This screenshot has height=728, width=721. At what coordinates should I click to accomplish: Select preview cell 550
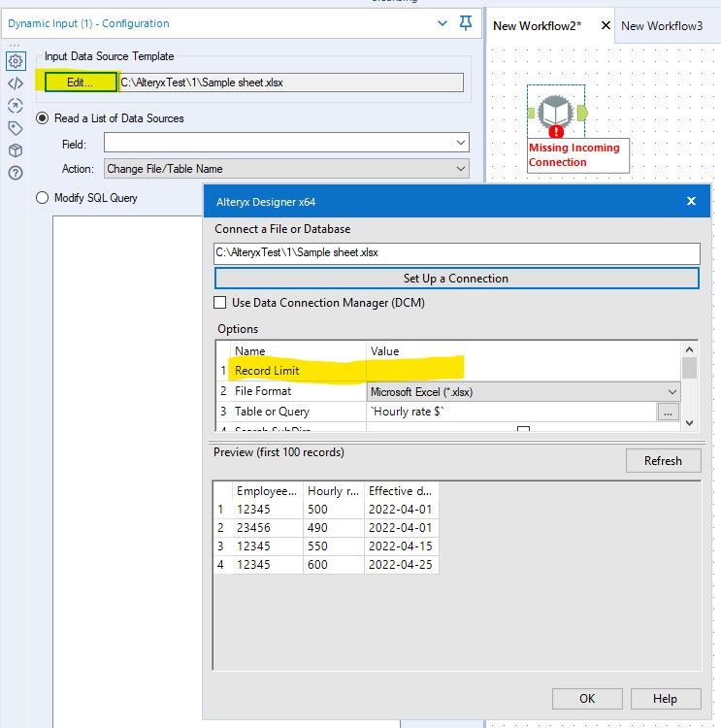pyautogui.click(x=334, y=546)
